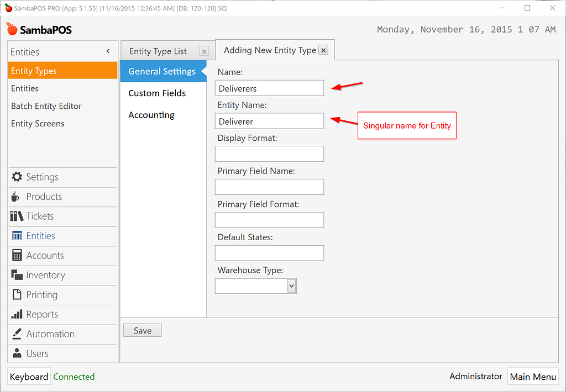Open Tickets from the sidebar icon

tap(17, 216)
